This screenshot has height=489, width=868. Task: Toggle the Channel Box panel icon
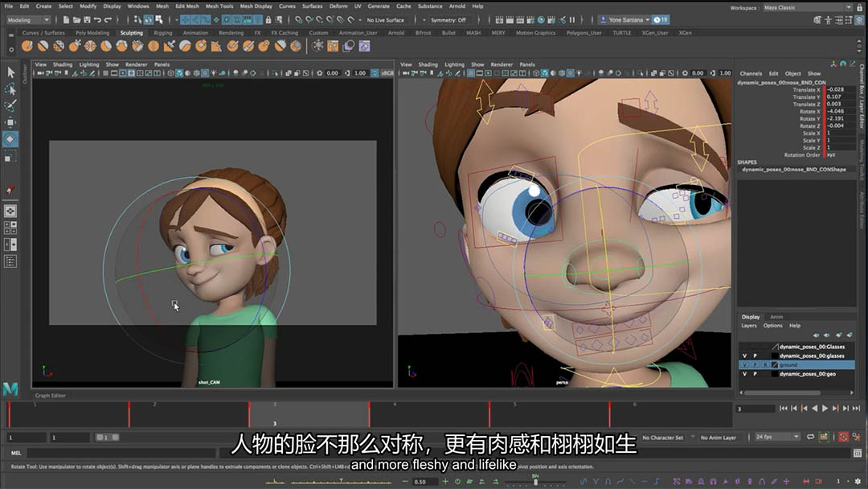click(x=860, y=20)
